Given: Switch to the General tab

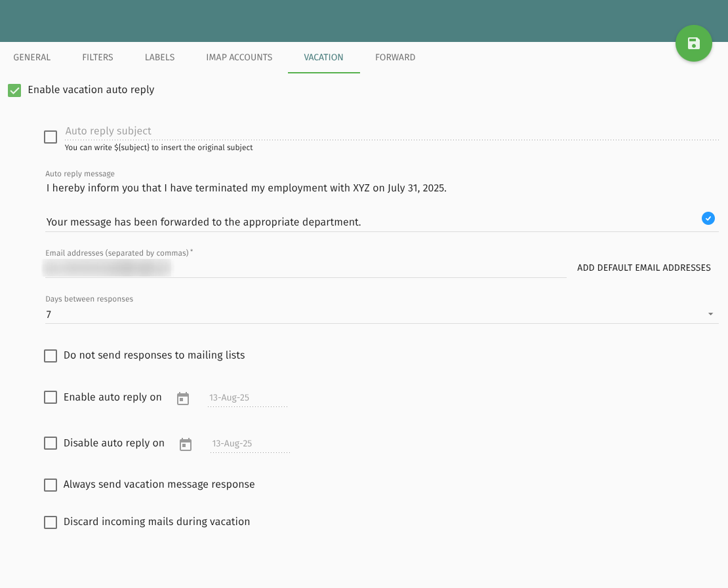Looking at the screenshot, I should point(32,58).
